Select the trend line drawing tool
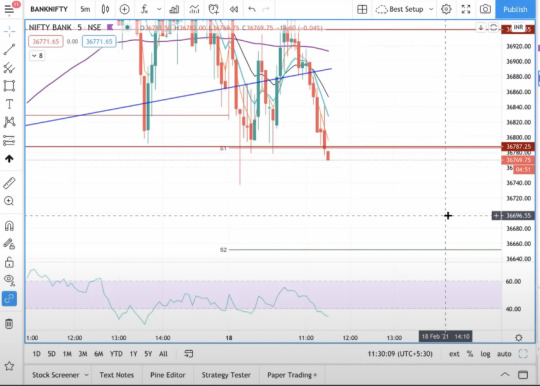Viewport: 540px width, 386px height. 9,49
